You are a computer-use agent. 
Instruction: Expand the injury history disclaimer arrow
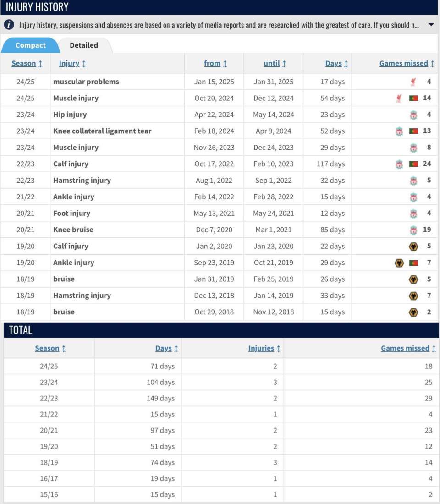(x=431, y=25)
